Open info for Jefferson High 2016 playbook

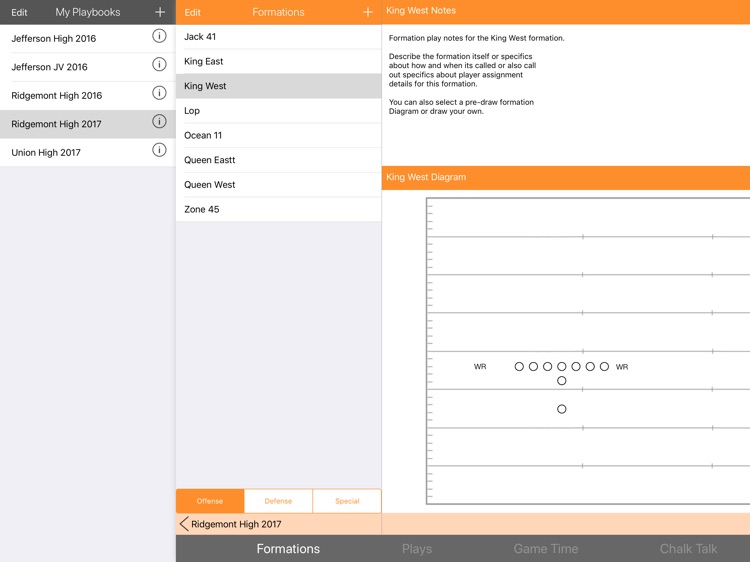coord(159,36)
